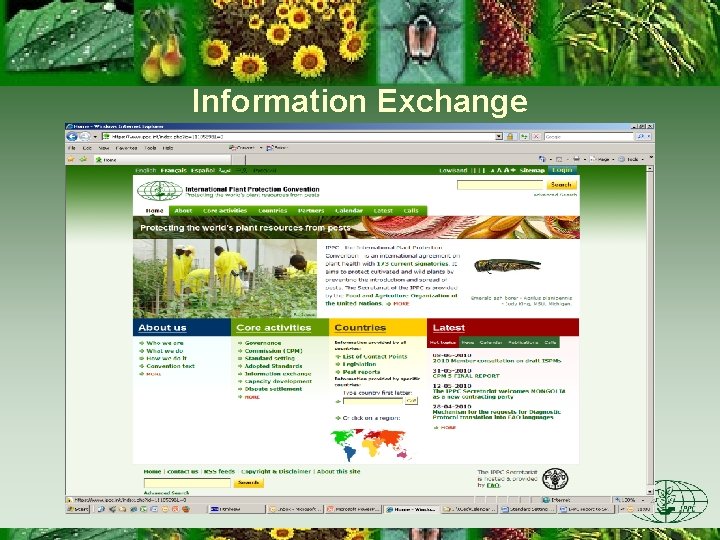The height and width of the screenshot is (540, 720).
Task: Switch language to Español
Action: click(x=203, y=170)
